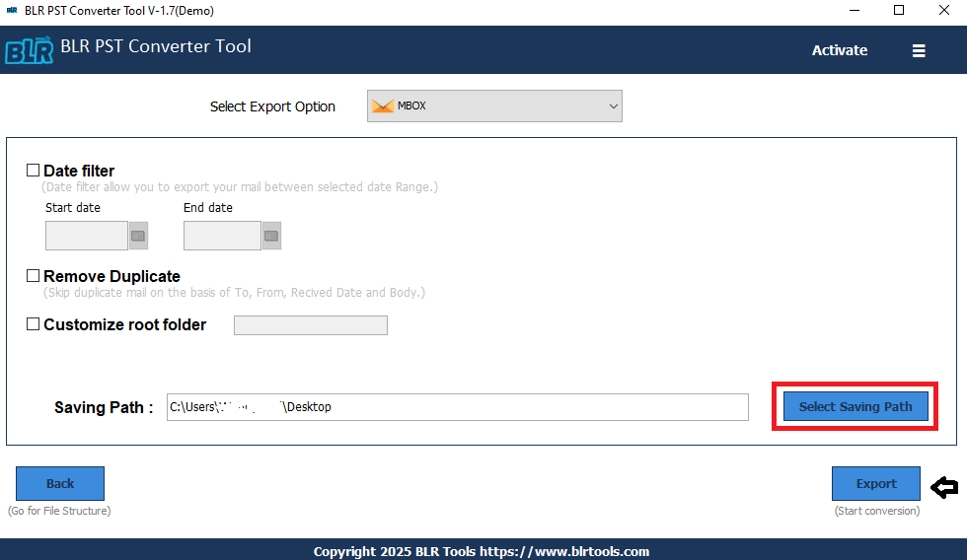Minimize the BLR PST Converter window
Image resolution: width=967 pixels, height=560 pixels.
click(855, 11)
